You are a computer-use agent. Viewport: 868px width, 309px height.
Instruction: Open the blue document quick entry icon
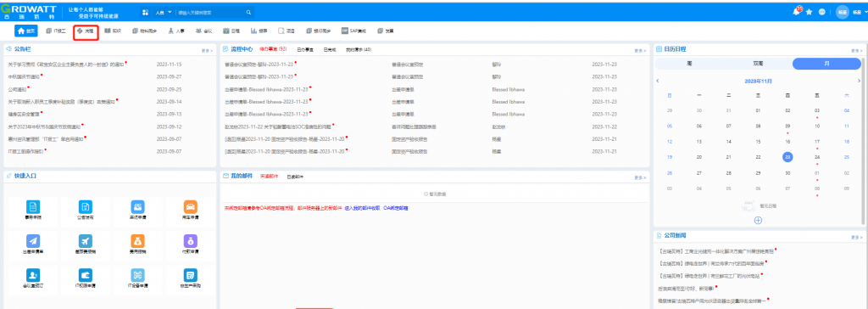(33, 207)
